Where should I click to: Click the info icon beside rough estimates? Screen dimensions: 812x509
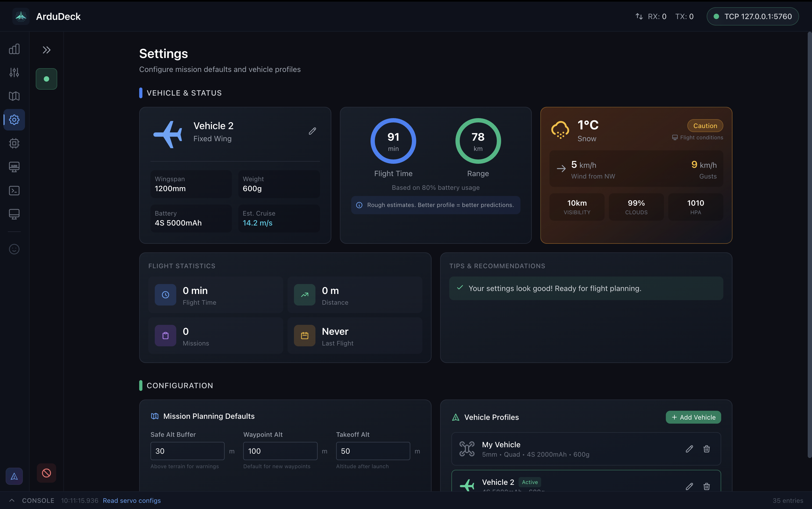click(x=360, y=205)
